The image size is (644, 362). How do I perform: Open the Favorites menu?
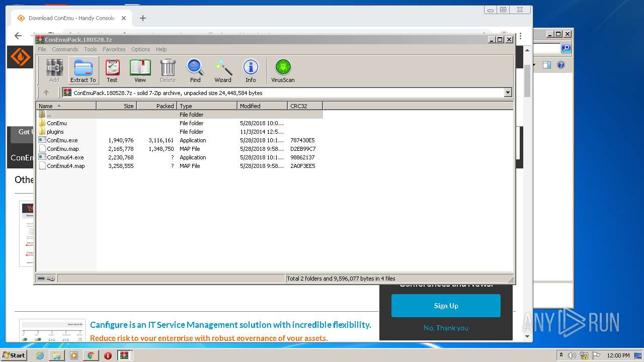[114, 49]
